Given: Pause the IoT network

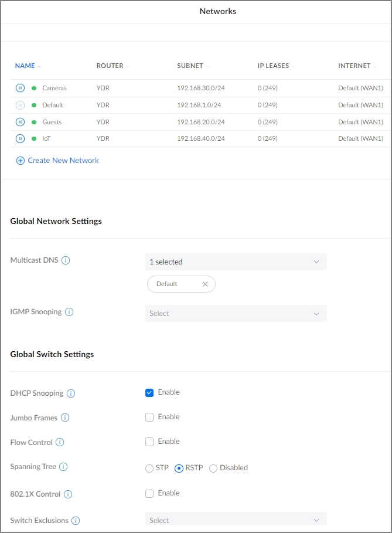Looking at the screenshot, I should (20, 139).
